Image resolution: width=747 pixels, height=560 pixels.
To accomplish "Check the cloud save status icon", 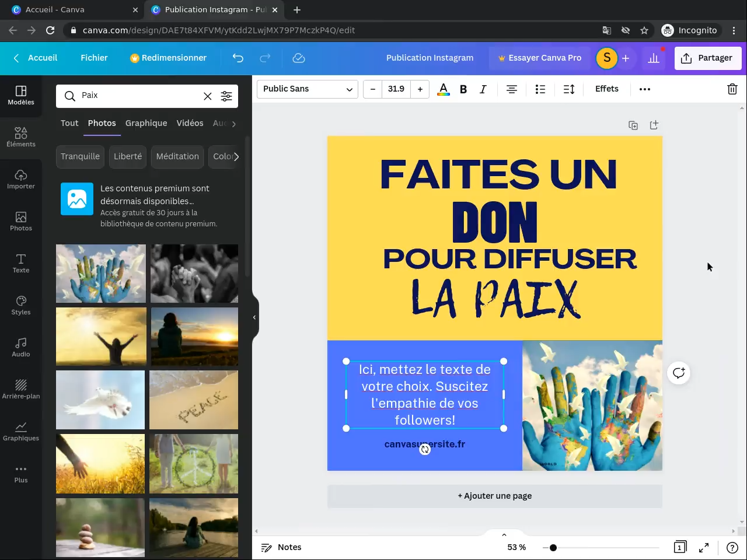I will click(x=299, y=58).
